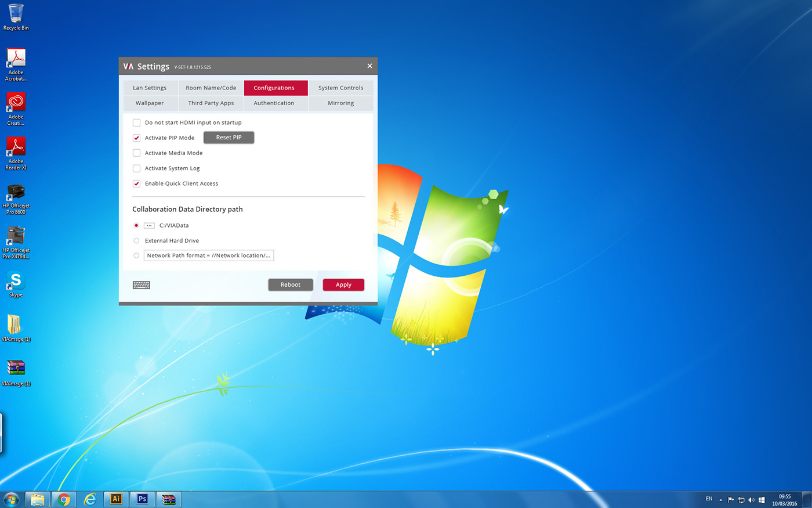Select the Adobe Acrobat desktop icon
The height and width of the screenshot is (508, 812).
pyautogui.click(x=16, y=64)
